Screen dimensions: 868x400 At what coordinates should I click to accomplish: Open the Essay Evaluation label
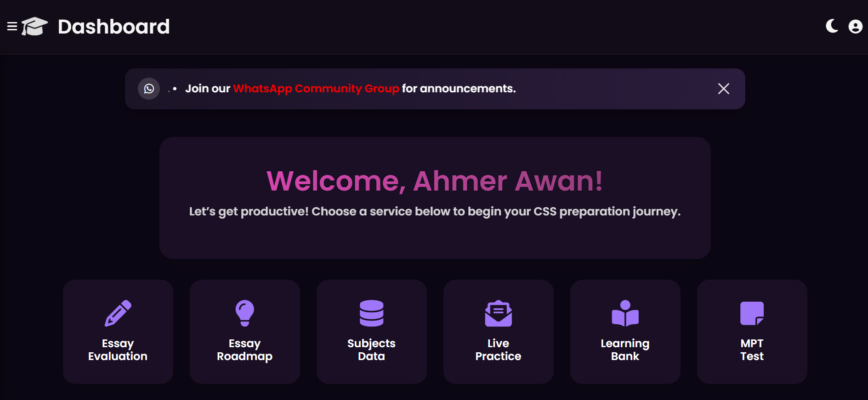tap(118, 350)
